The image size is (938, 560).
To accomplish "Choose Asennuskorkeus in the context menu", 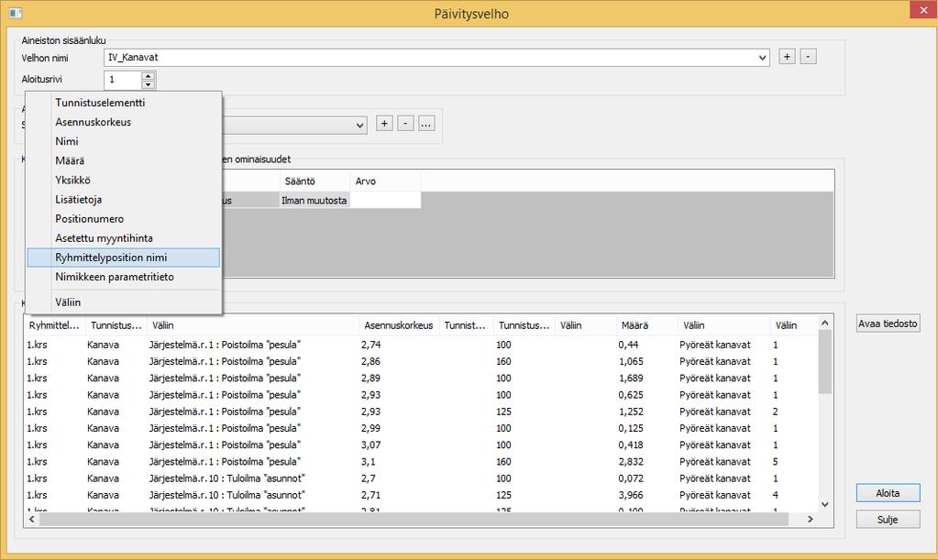I will pyautogui.click(x=123, y=122).
